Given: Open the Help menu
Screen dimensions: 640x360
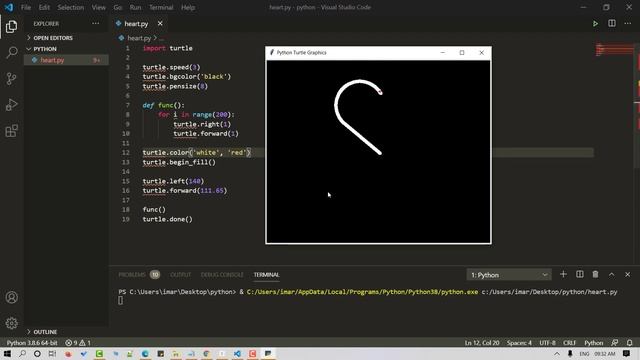Looking at the screenshot, I should [x=188, y=7].
